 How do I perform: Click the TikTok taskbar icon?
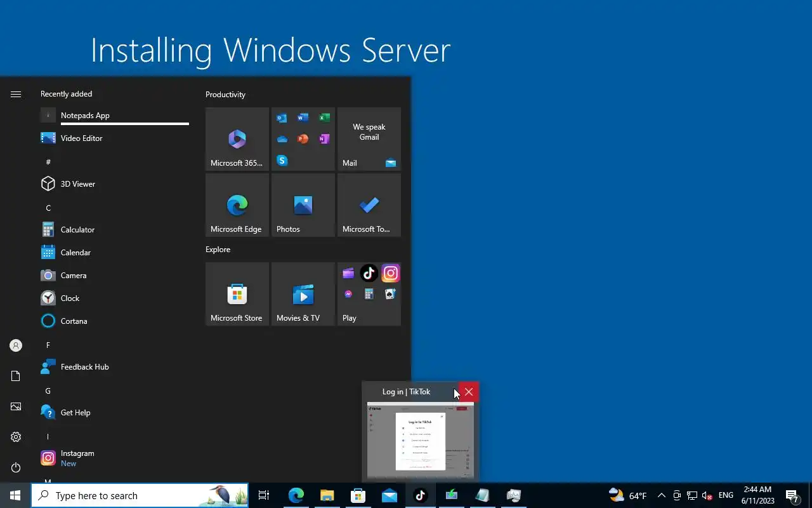420,495
